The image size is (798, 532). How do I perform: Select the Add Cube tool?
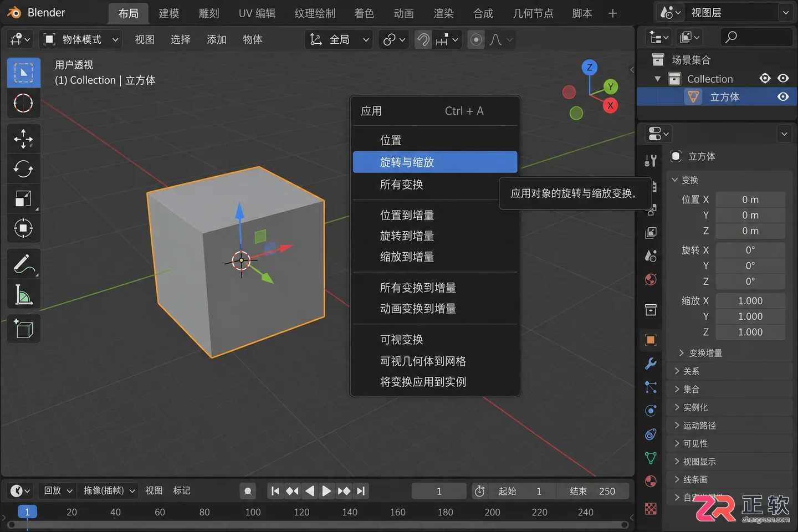click(x=23, y=329)
